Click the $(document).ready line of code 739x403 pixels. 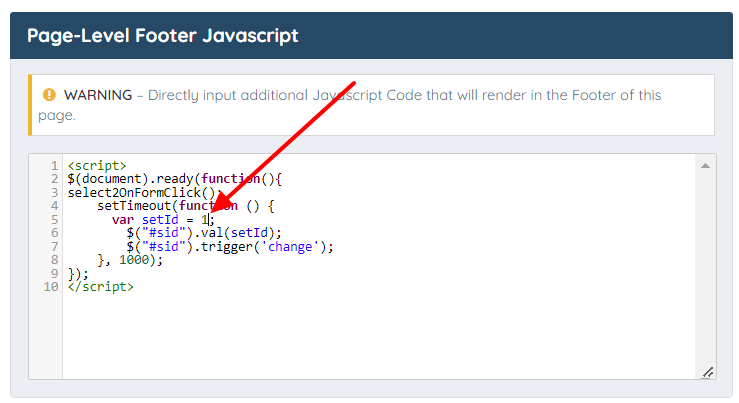tap(175, 179)
